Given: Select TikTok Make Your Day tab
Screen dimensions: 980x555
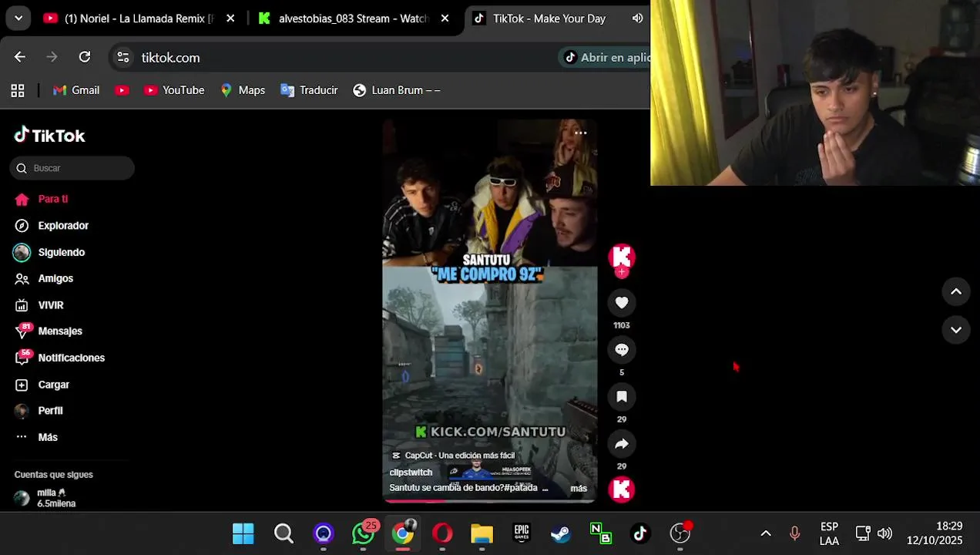Looking at the screenshot, I should coord(549,18).
